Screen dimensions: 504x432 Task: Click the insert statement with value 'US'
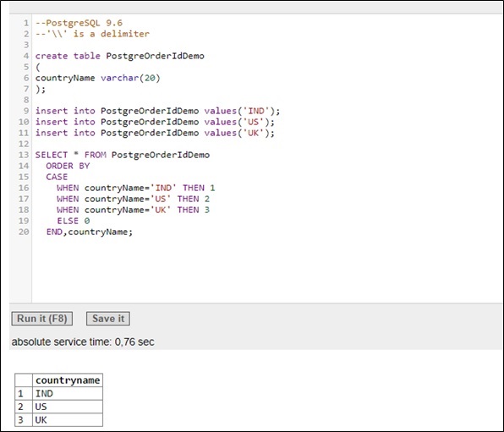(x=155, y=122)
